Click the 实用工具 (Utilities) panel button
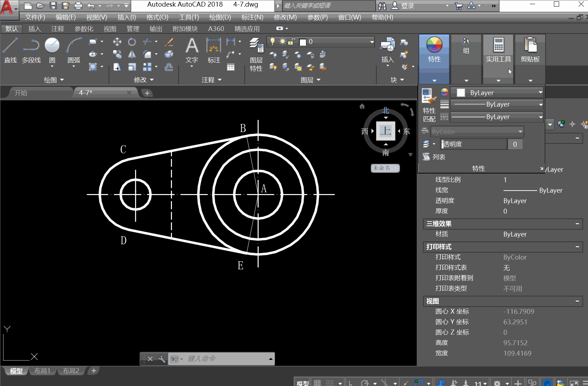 tap(498, 59)
